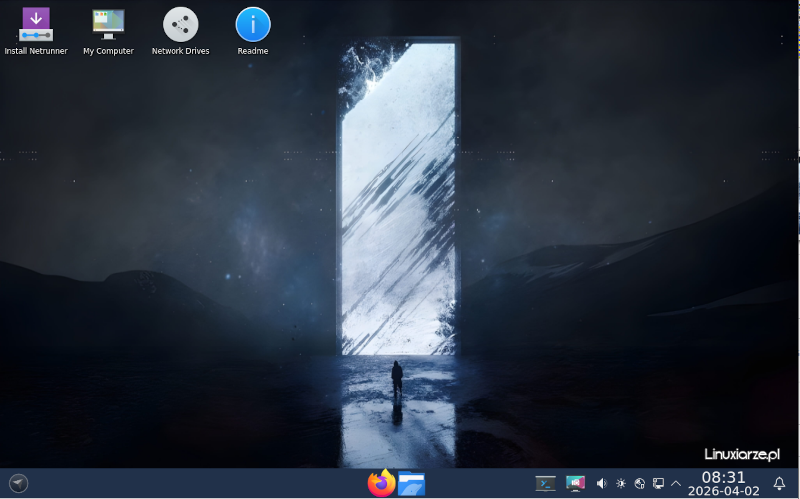This screenshot has height=499, width=800.
Task: Launch Firefox from the taskbar
Action: tap(382, 483)
